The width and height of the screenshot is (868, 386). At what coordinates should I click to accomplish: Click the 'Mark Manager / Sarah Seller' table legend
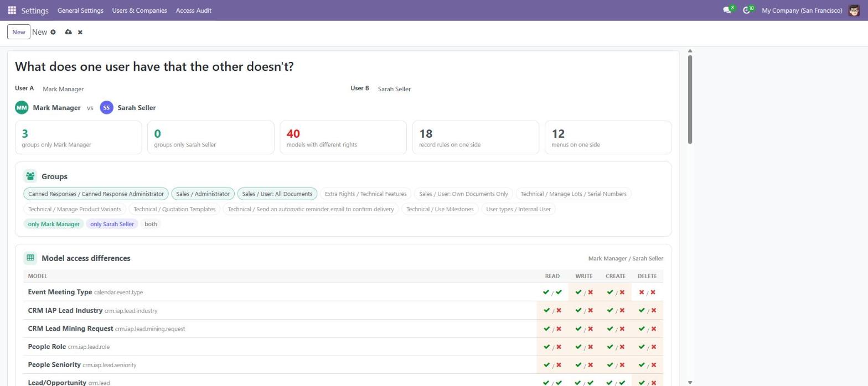coord(626,258)
